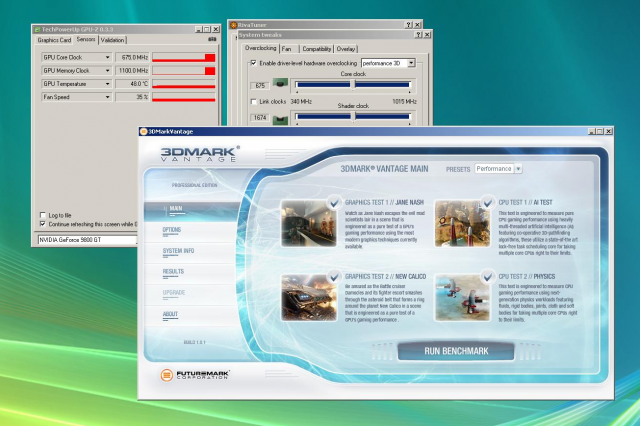The image size is (640, 426).
Task: Click the RivaTuner help question mark button
Action: pos(409,25)
